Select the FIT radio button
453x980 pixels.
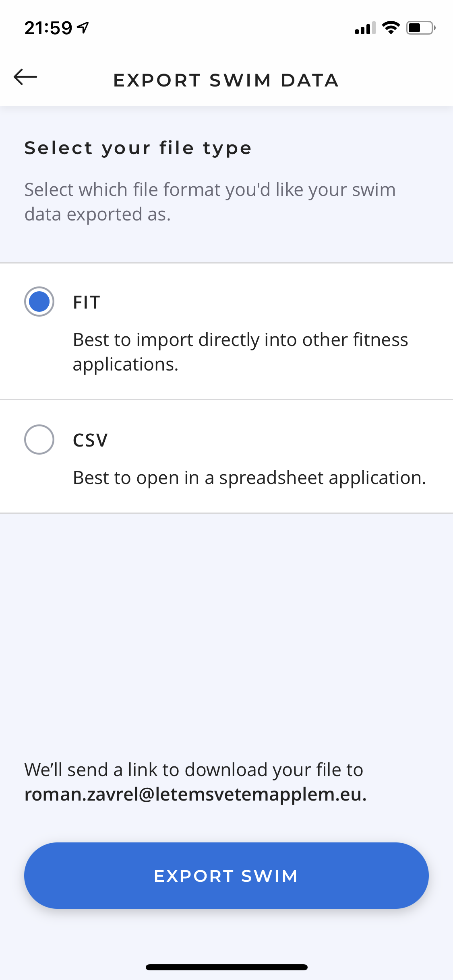(x=39, y=301)
